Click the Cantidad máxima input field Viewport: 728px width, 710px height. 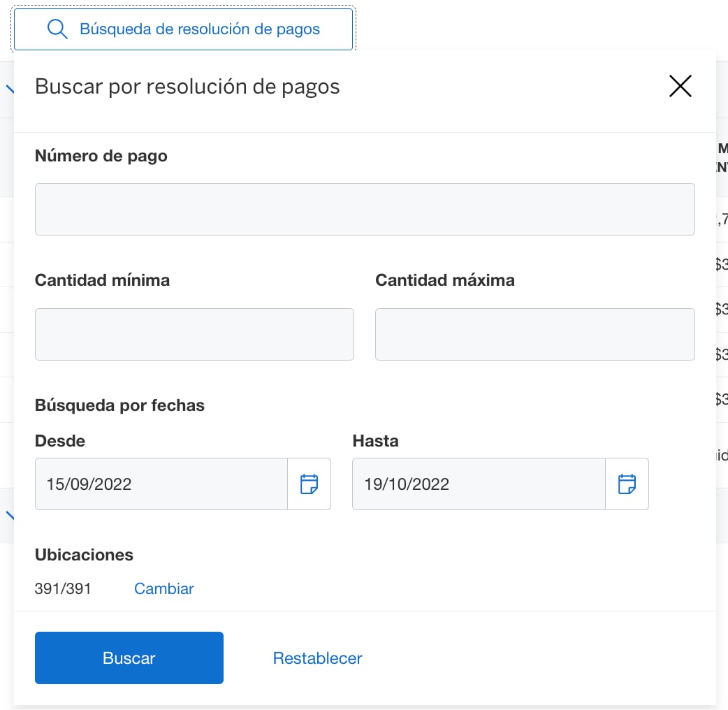click(x=535, y=334)
